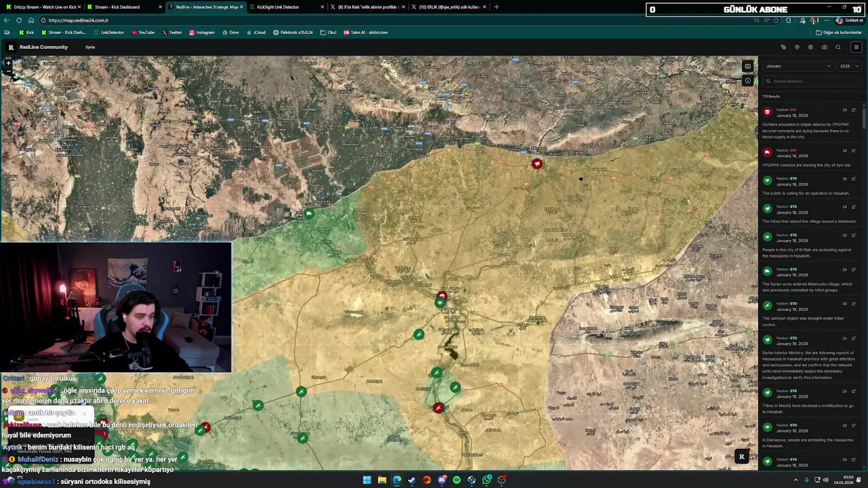
Task: Focus the Search Markers input field
Action: [x=811, y=81]
